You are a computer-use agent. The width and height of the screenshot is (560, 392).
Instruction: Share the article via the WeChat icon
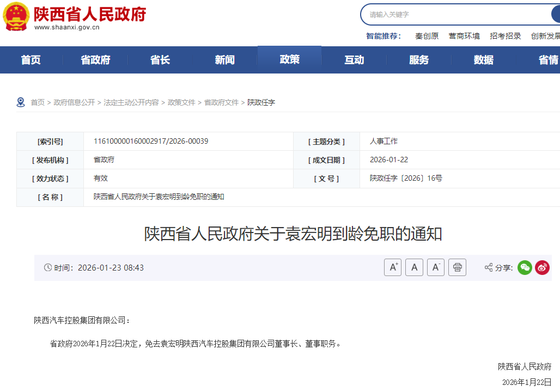point(524,267)
